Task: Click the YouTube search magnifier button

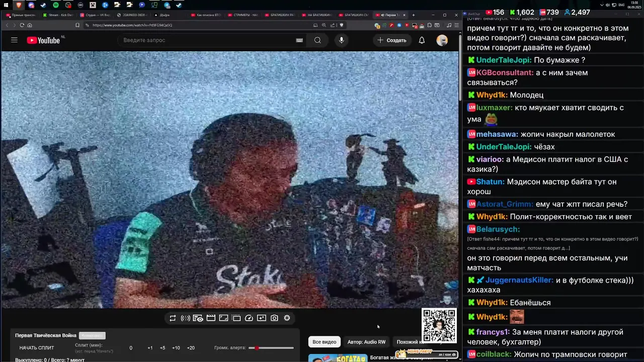Action: click(317, 40)
